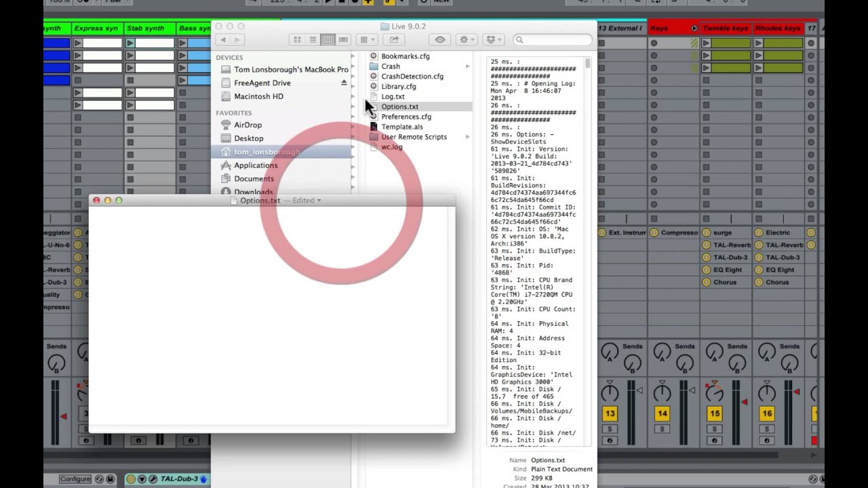Click the Finder search field
This screenshot has height=488, width=868.
click(552, 40)
